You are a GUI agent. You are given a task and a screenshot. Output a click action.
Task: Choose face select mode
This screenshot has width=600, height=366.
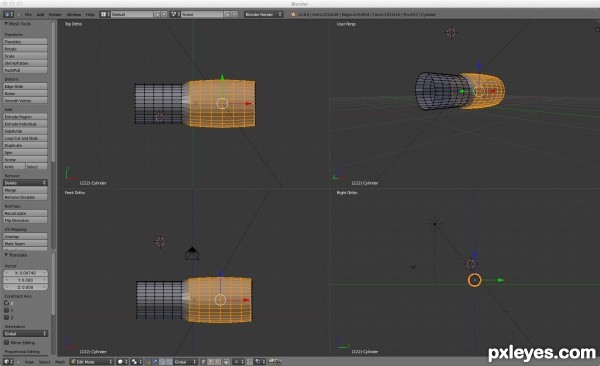[217, 361]
